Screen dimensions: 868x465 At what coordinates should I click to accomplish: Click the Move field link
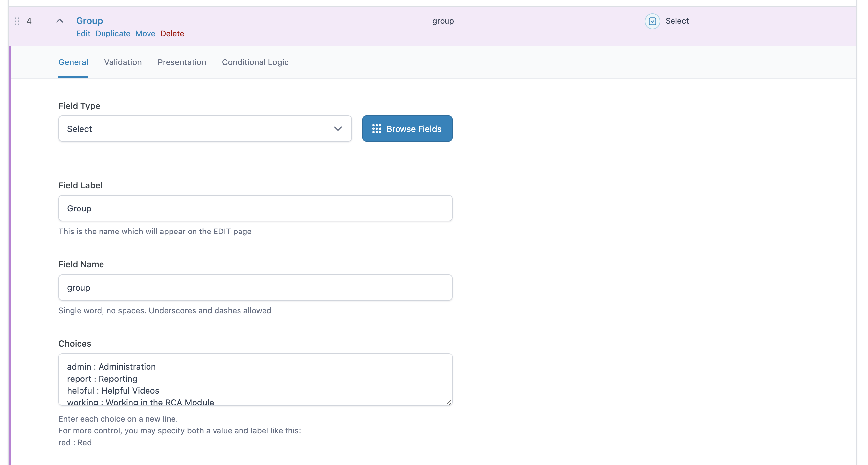click(145, 34)
